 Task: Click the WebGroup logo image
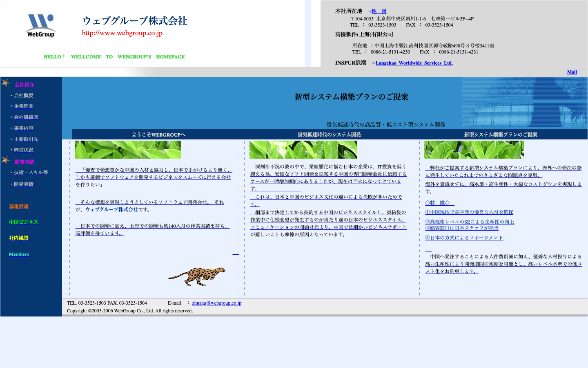click(x=40, y=25)
